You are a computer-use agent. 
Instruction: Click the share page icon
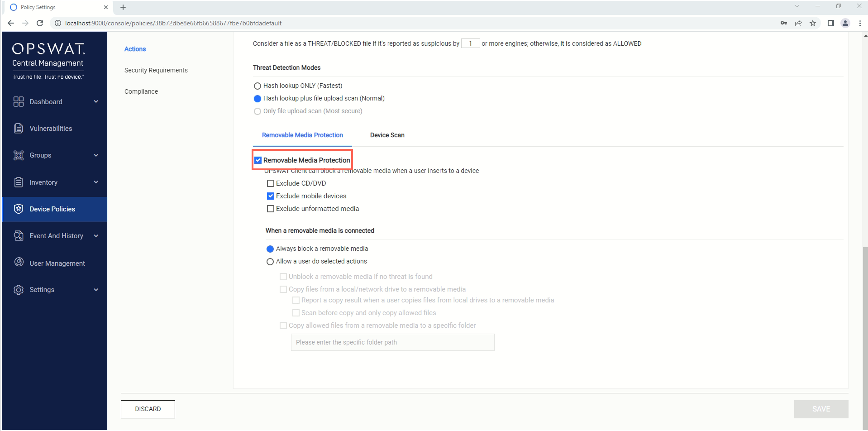coord(798,23)
